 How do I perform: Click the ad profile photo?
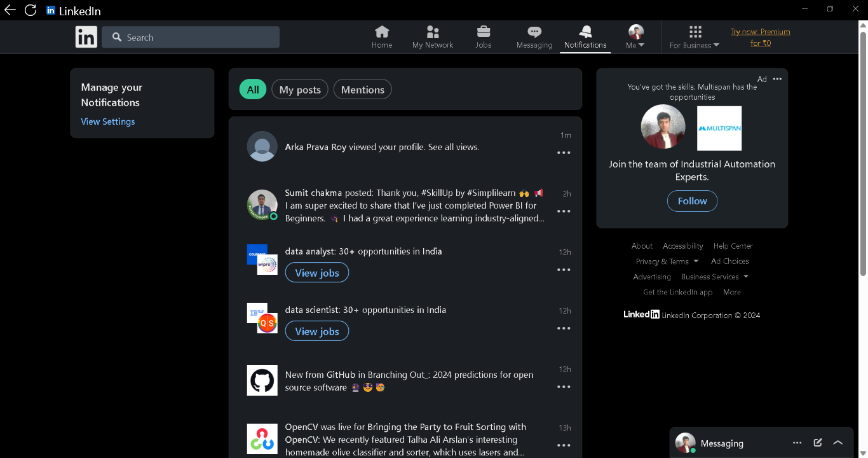663,127
